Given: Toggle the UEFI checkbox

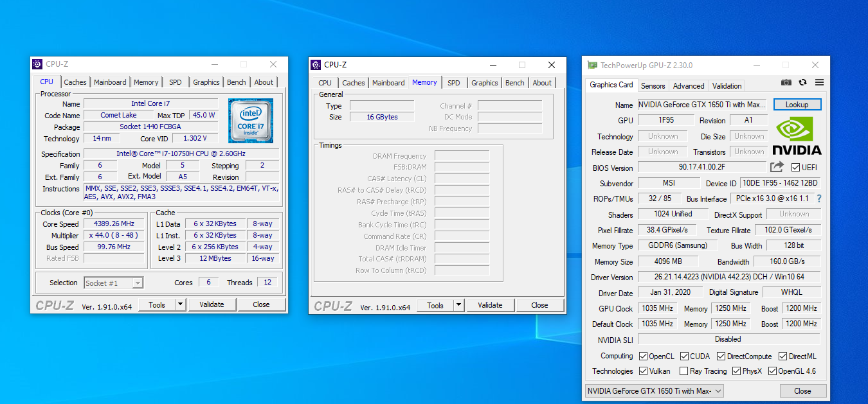Looking at the screenshot, I should [x=796, y=168].
